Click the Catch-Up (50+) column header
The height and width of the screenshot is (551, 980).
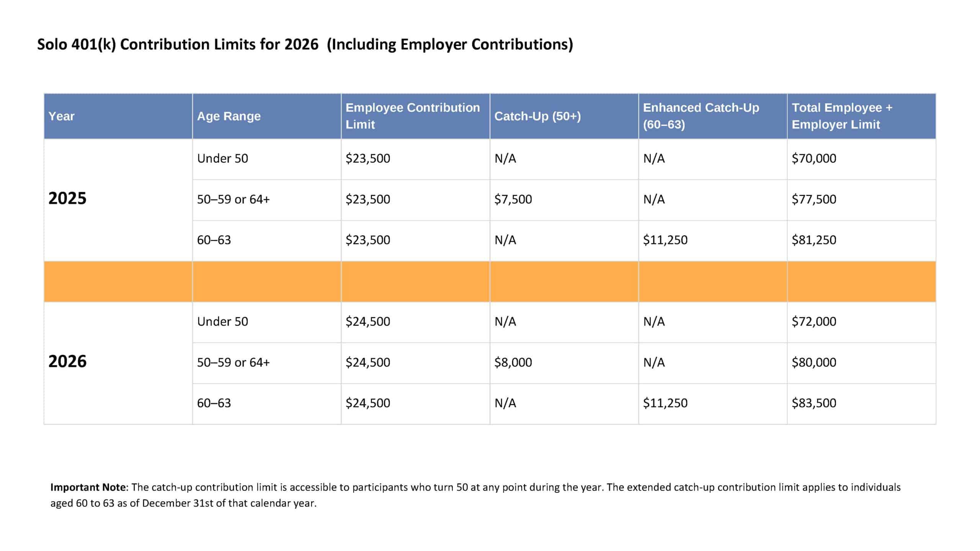[x=537, y=116]
